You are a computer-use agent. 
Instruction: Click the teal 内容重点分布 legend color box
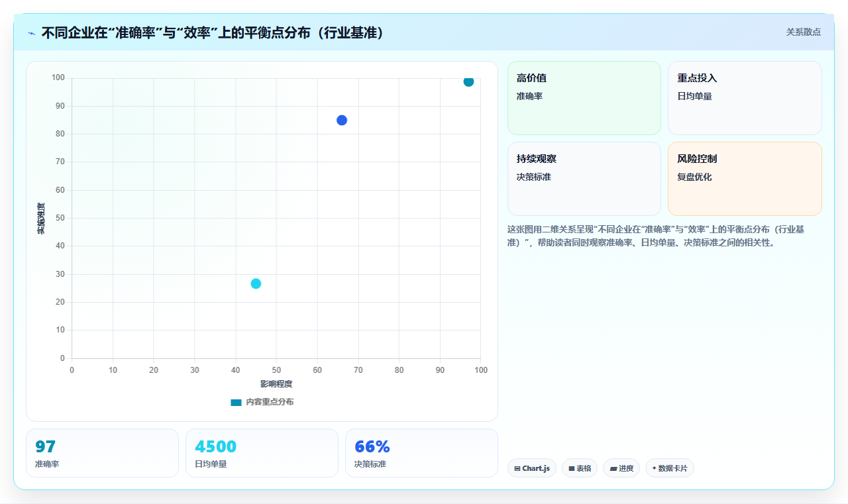coord(236,402)
